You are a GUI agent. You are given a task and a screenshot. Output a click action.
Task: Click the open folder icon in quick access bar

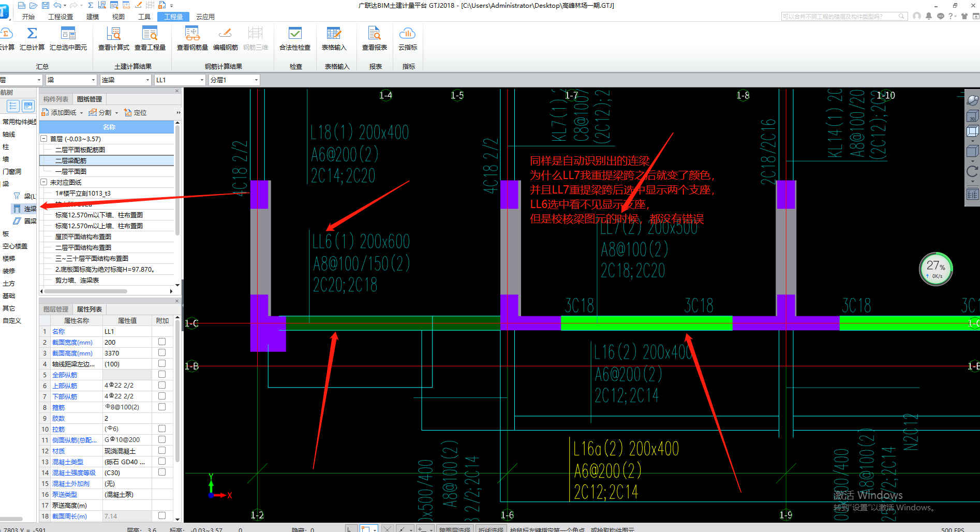33,5
